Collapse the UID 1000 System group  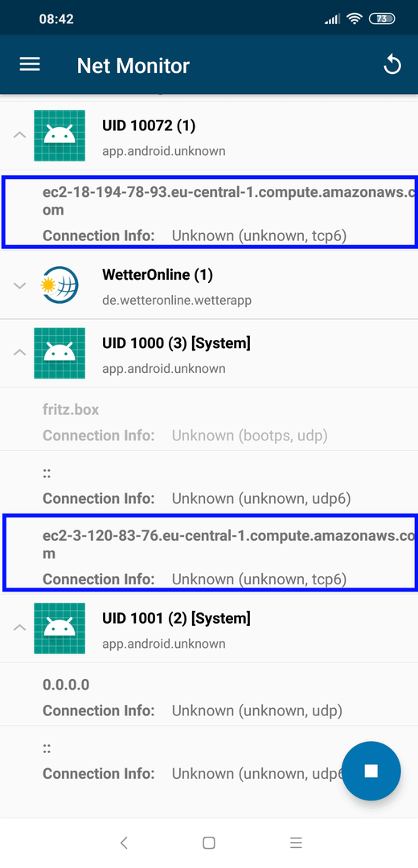pos(19,352)
